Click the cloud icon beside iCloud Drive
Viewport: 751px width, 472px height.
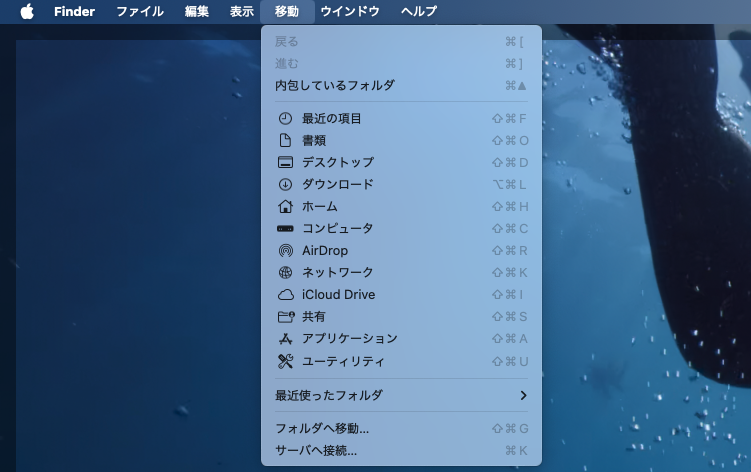coord(285,295)
